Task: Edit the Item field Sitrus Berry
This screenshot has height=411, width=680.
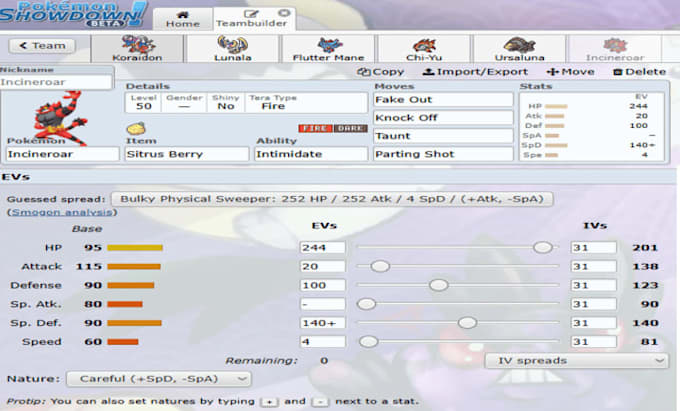Action: tap(187, 154)
